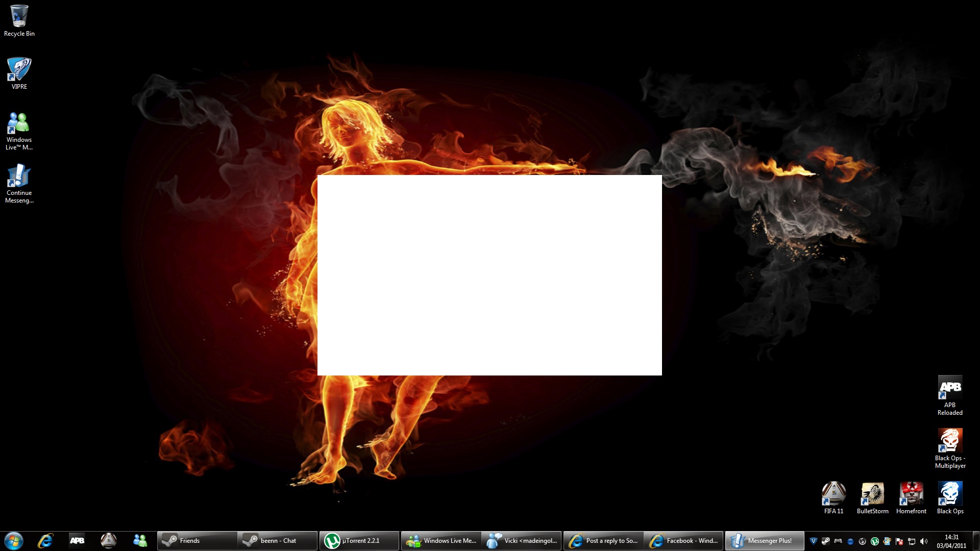Switch to the beenn - Chat window
The height and width of the screenshot is (551, 980).
(277, 541)
